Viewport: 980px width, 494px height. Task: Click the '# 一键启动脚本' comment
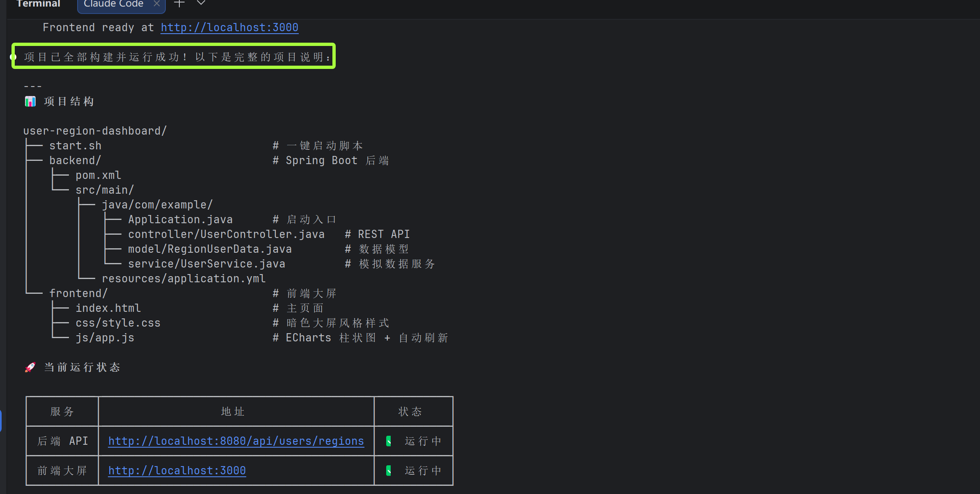(318, 146)
